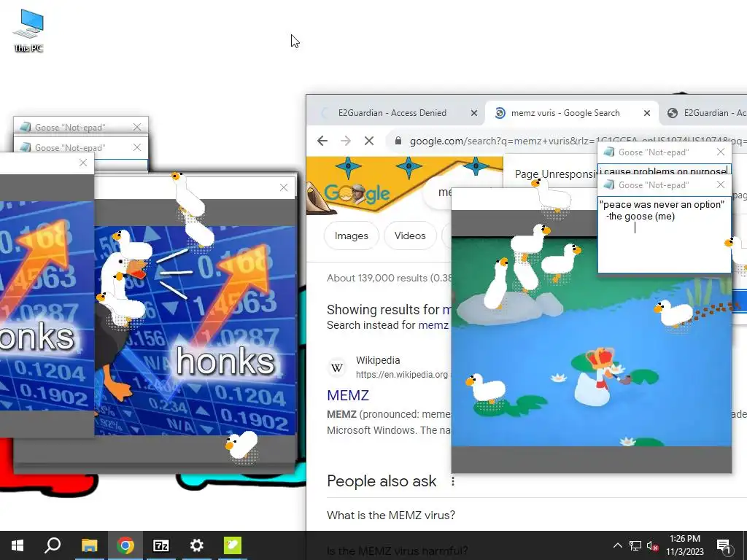The width and height of the screenshot is (747, 560).
Task: Open 7-Zip from the taskbar
Action: (161, 545)
